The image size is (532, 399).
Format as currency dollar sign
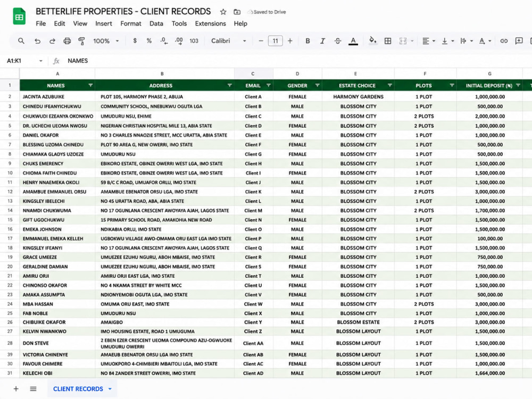coord(135,41)
